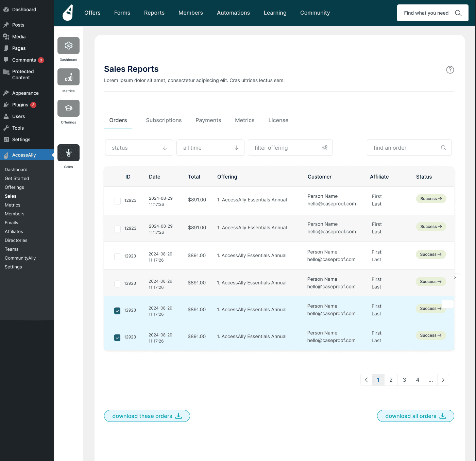Click the magnifier in the top search box

[x=458, y=13]
